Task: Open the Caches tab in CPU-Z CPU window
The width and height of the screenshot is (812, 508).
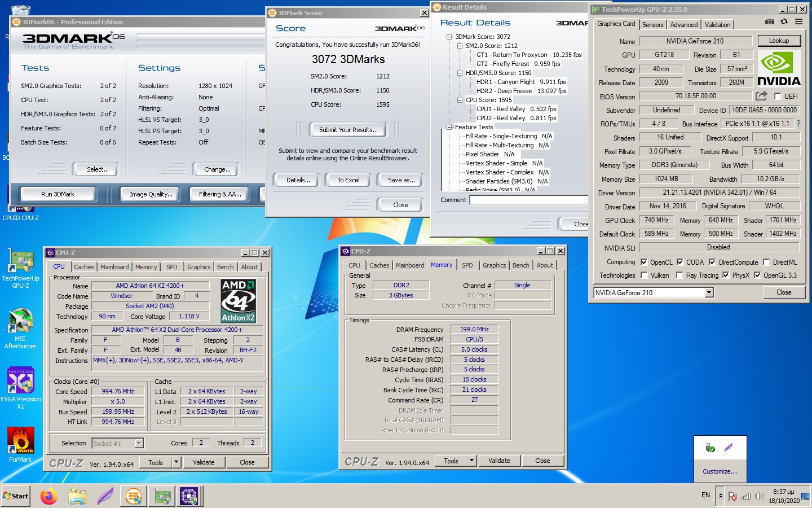Action: [x=84, y=267]
